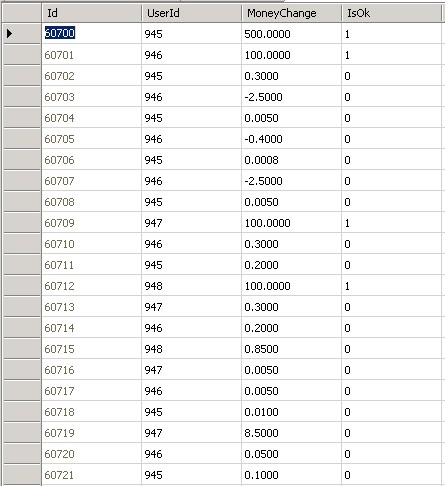This screenshot has width=445, height=486.
Task: Click MoneyChange cell showing -0.4000
Action: [291, 139]
